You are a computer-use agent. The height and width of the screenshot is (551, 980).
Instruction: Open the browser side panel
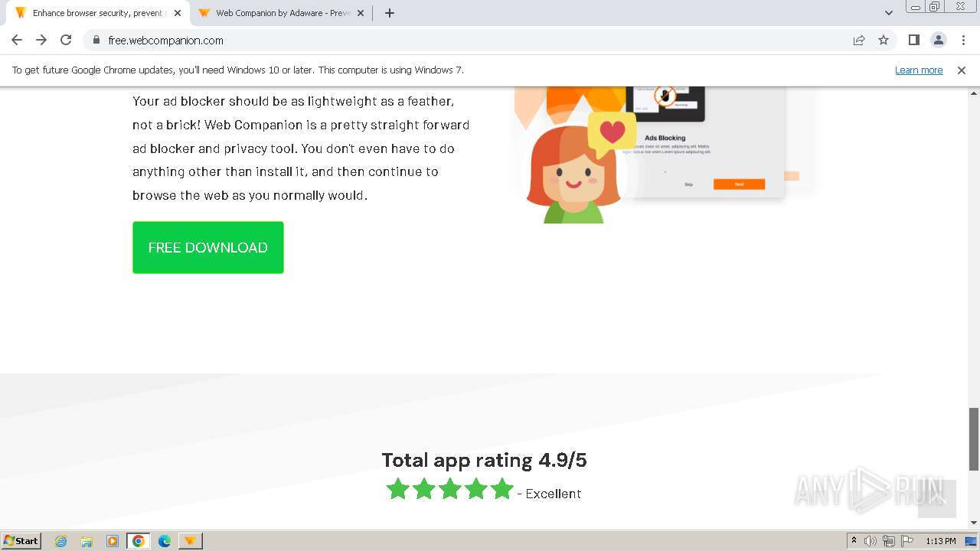pyautogui.click(x=913, y=40)
